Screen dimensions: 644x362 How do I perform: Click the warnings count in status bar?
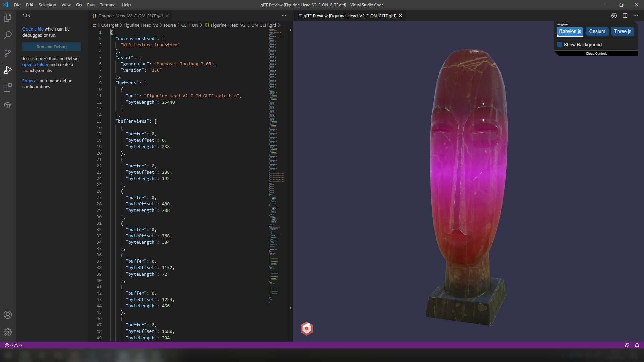coord(18,345)
